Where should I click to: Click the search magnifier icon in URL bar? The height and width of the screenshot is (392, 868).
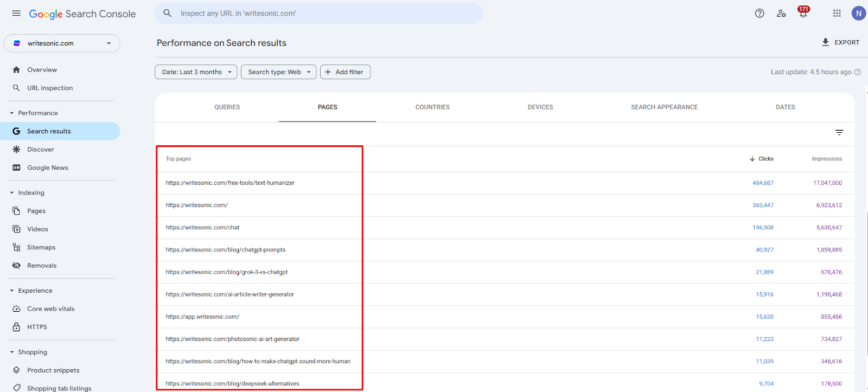(x=168, y=13)
